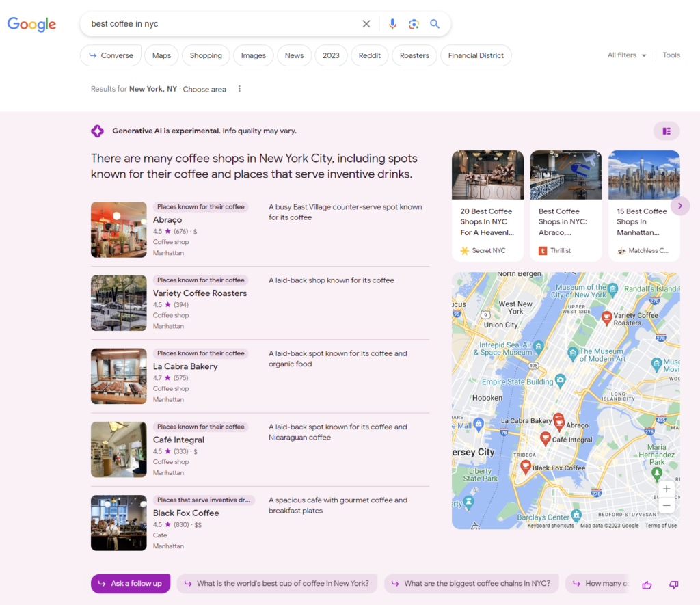Click the Generative AI sparkle icon
The image size is (700, 605).
(97, 131)
